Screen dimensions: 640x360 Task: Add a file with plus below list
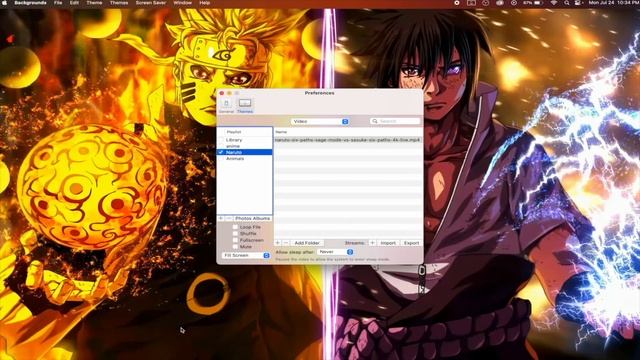278,243
